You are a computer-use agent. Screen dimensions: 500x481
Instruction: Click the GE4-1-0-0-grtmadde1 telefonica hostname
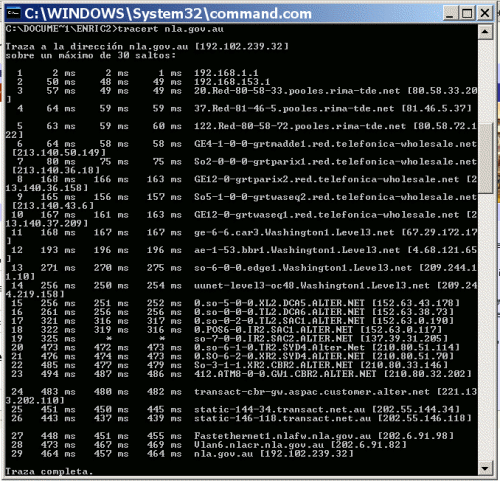click(x=335, y=144)
